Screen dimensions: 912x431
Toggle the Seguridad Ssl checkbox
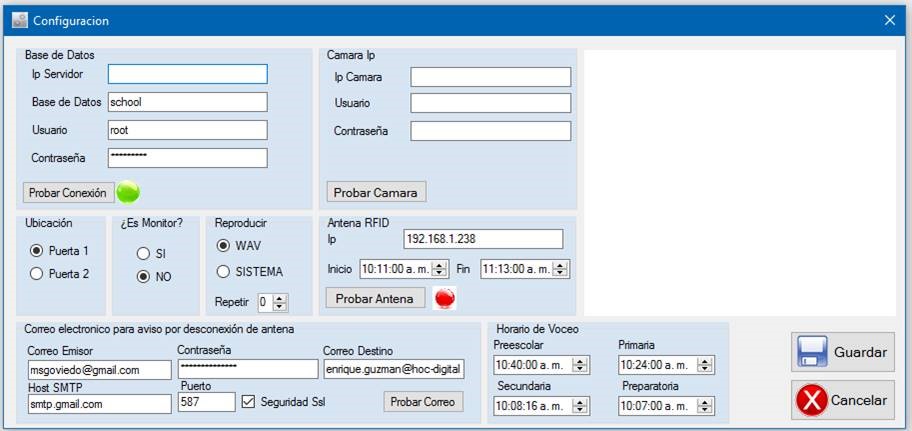[249, 402]
